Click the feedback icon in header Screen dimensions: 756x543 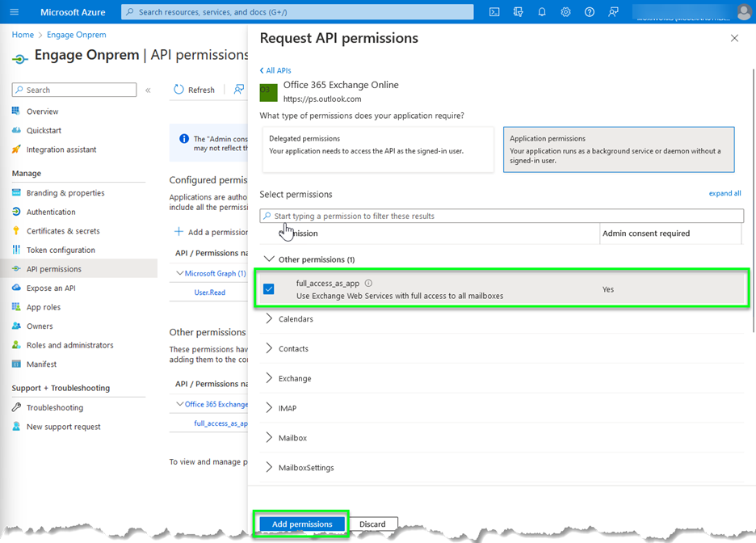coord(614,12)
